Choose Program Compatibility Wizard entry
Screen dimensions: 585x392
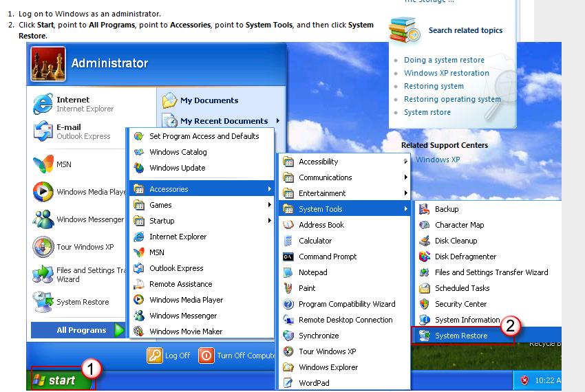[344, 304]
